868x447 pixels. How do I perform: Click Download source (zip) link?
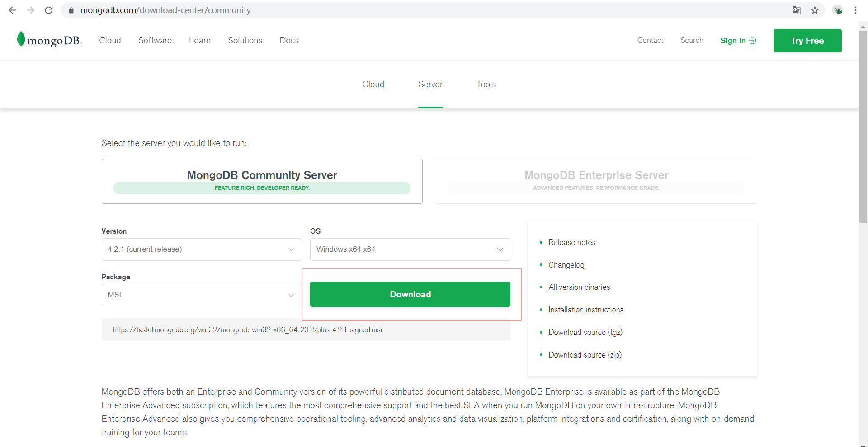coord(585,355)
